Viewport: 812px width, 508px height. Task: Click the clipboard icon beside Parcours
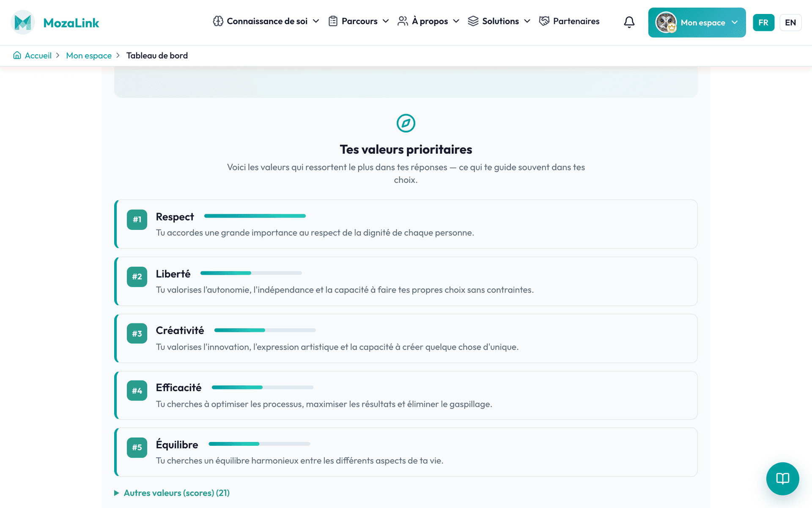[333, 21]
